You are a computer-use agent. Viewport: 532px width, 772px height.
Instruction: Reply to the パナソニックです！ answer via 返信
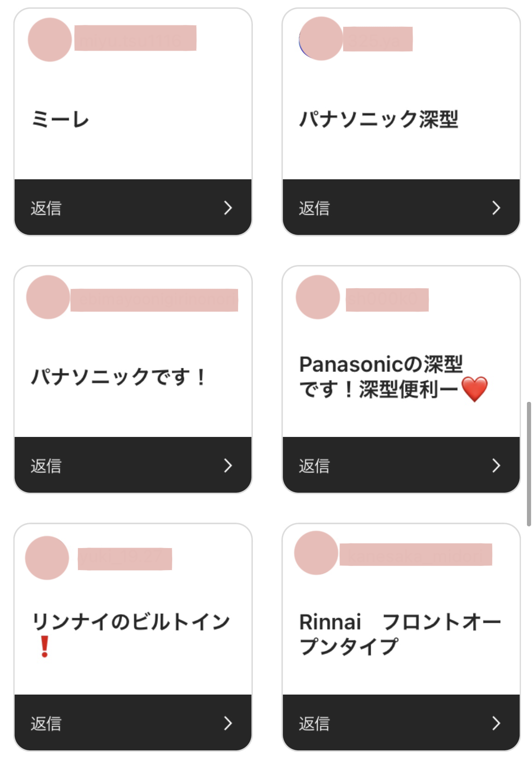pos(46,466)
